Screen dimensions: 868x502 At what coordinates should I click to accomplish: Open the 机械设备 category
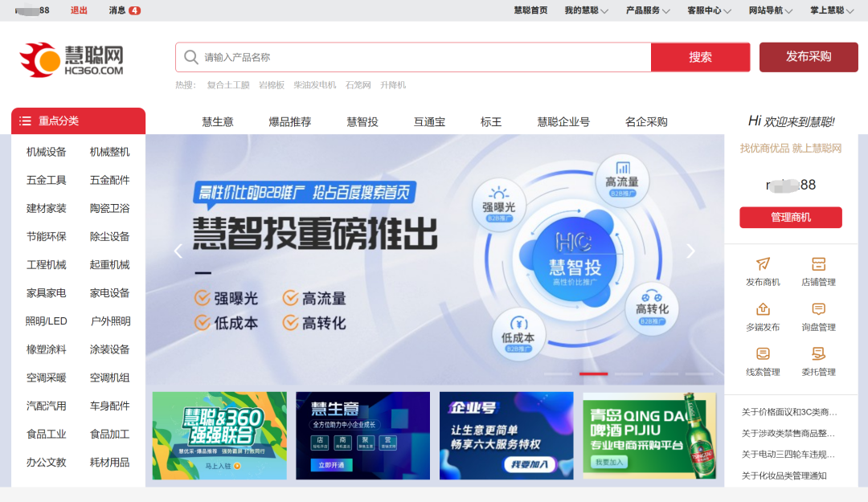tap(47, 152)
